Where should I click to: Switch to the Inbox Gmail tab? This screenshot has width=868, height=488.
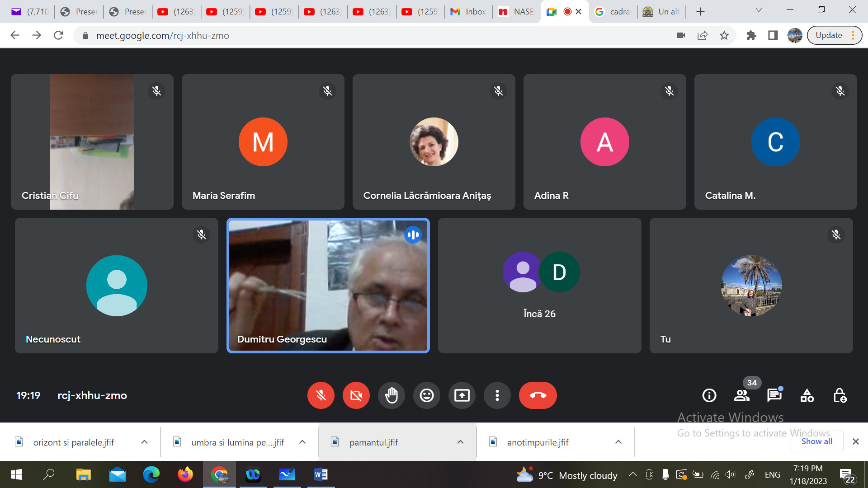[x=468, y=12]
